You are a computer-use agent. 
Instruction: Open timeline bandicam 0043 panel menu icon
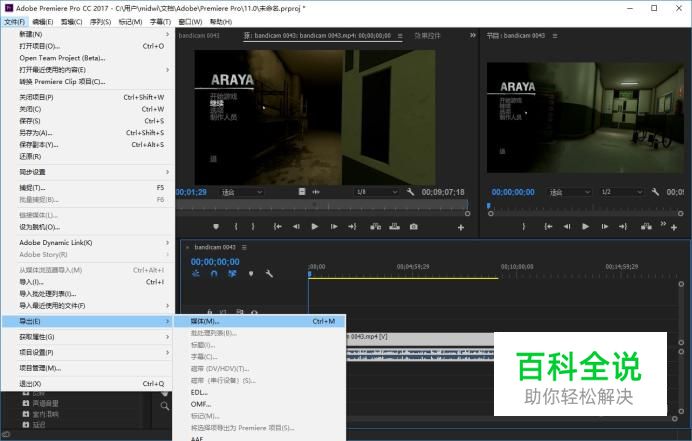tap(244, 247)
